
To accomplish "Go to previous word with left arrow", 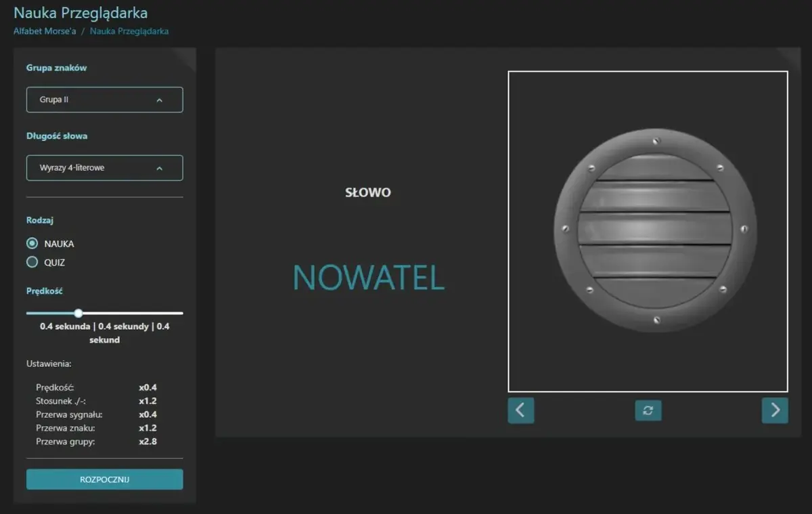I will point(521,410).
